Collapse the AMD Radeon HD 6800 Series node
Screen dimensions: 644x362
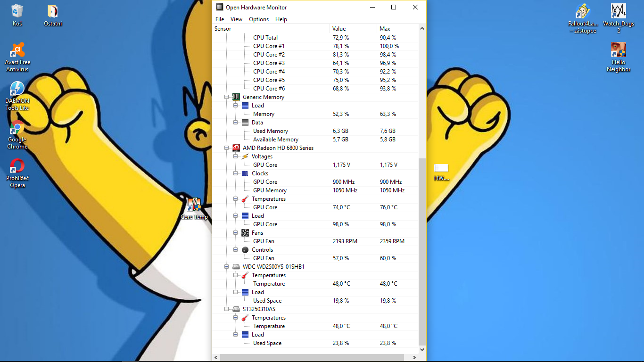pyautogui.click(x=227, y=148)
